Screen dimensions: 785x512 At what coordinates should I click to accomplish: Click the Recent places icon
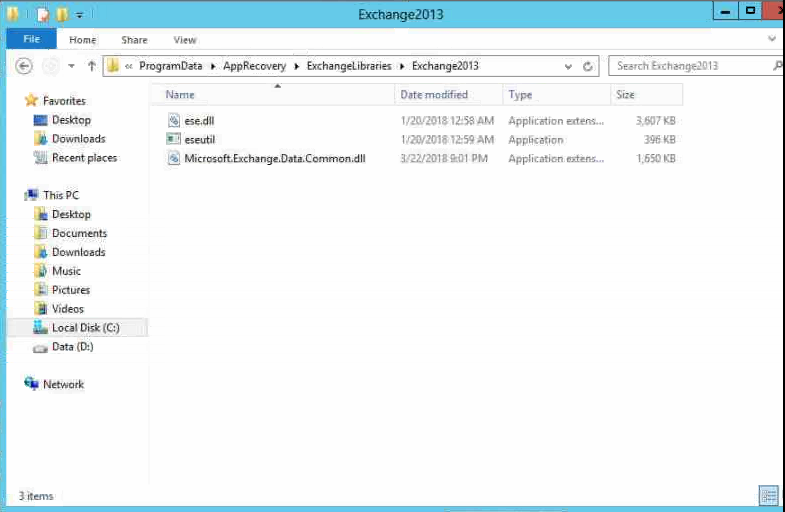click(x=40, y=158)
